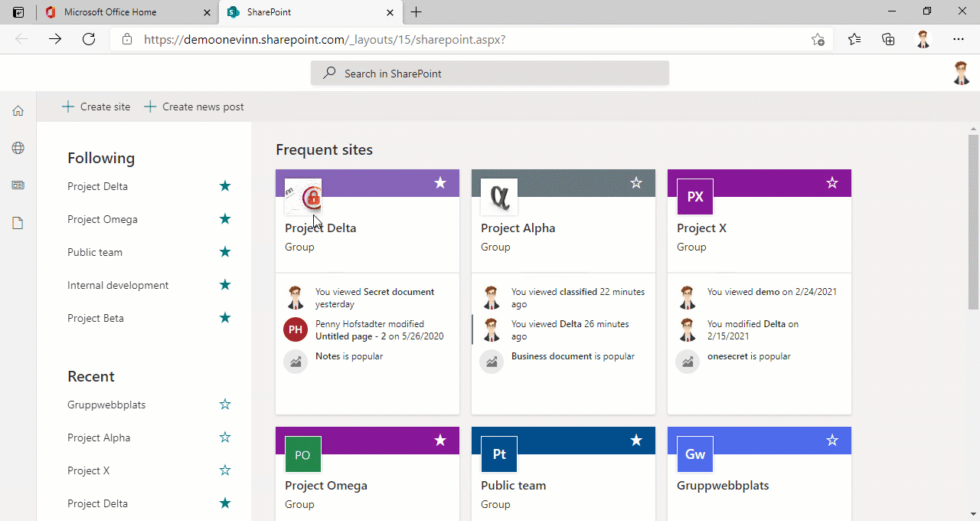Image resolution: width=980 pixels, height=521 pixels.
Task: Open browser Collections icon in toolbar
Action: pos(888,39)
